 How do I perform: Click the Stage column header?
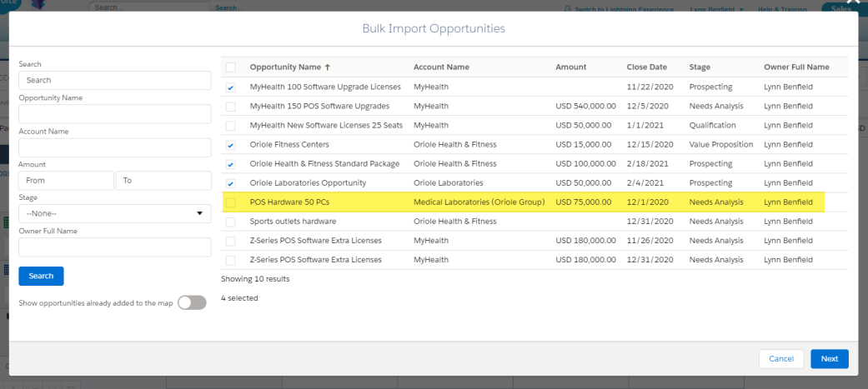(x=700, y=67)
